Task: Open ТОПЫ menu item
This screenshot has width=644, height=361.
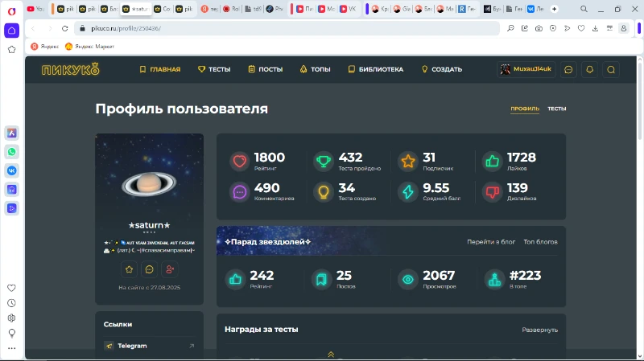Action: 316,69
